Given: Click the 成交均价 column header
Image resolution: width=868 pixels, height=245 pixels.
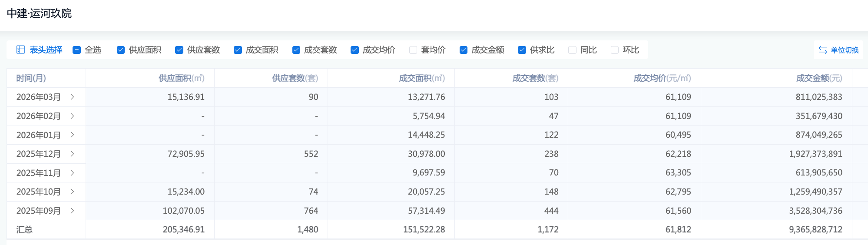Looking at the screenshot, I should tap(662, 78).
